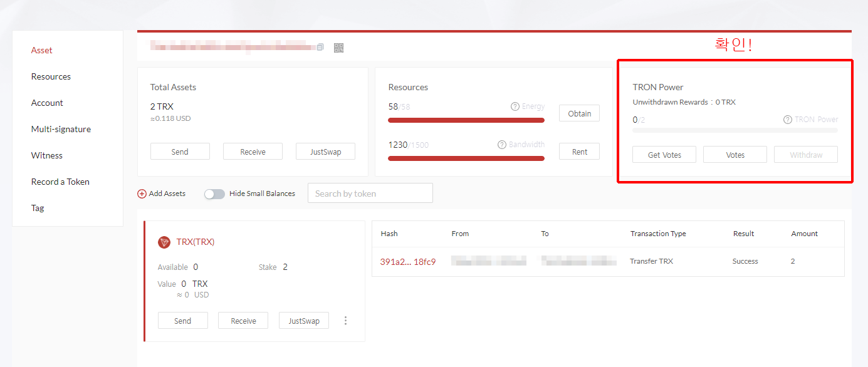Click the 2 TRX total assets value
868x367 pixels.
tap(162, 106)
